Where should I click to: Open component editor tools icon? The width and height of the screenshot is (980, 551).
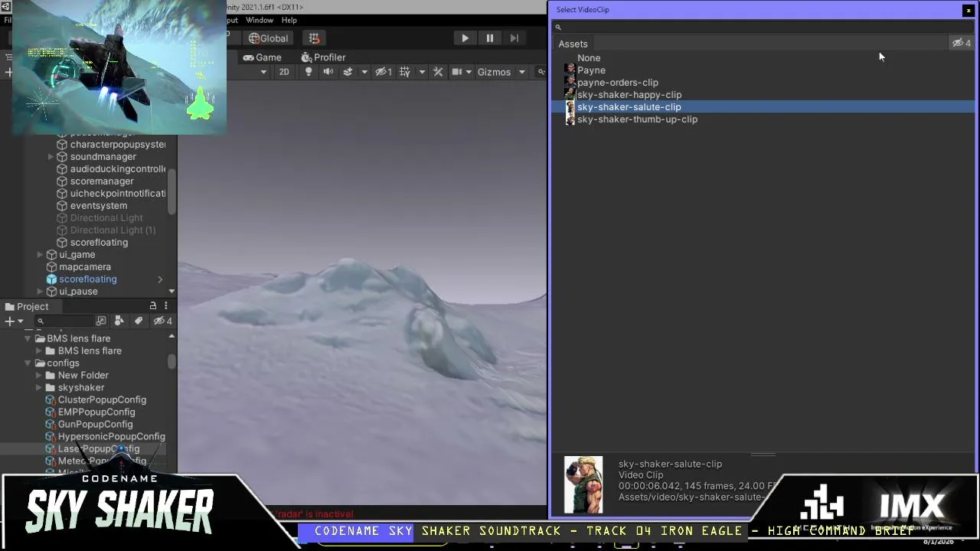tap(438, 72)
